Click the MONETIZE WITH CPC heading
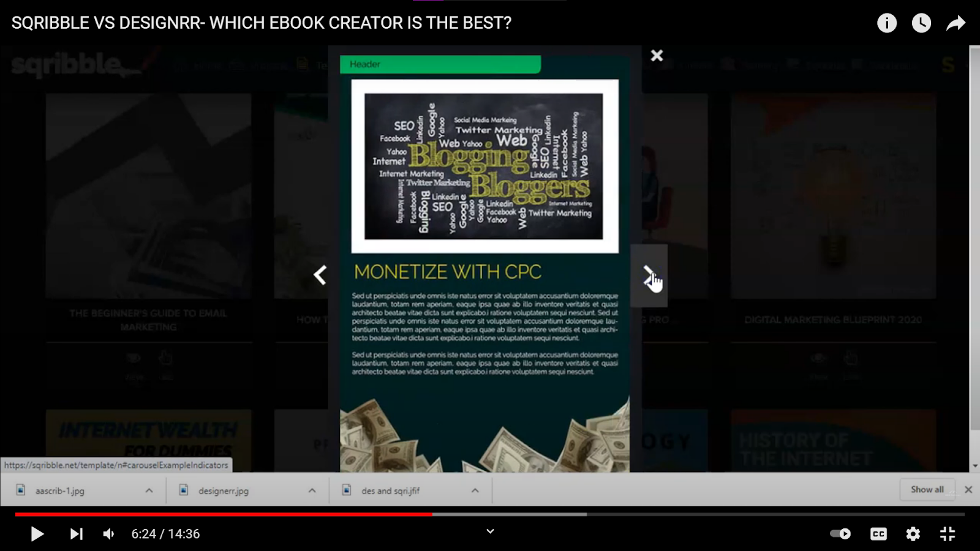 448,272
